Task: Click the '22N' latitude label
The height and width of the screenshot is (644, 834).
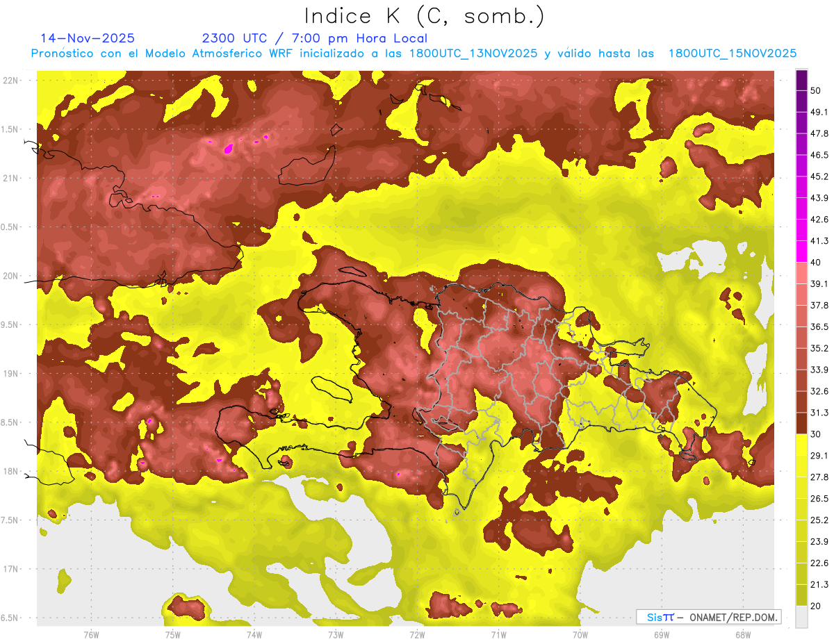Action: [12, 81]
